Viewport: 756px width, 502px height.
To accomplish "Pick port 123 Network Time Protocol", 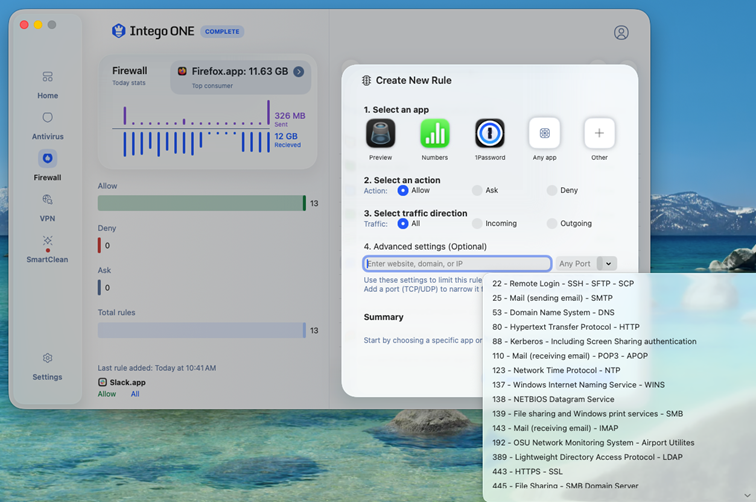I will pos(556,370).
